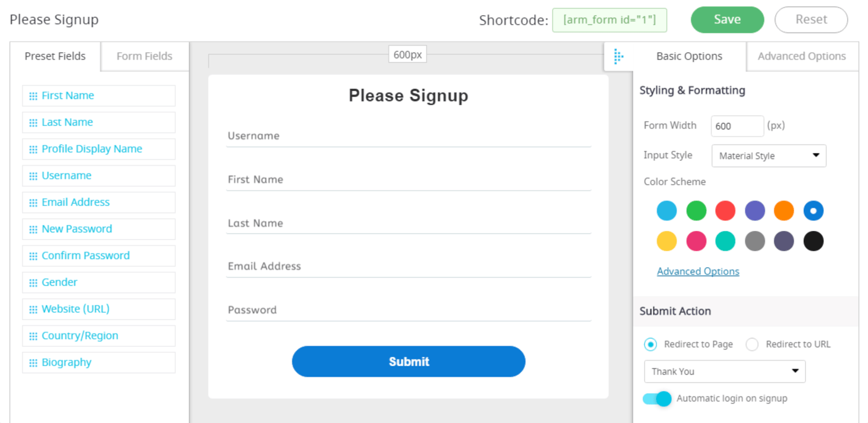868x423 pixels.
Task: Click the grid icon beside Biography
Action: [x=33, y=363]
